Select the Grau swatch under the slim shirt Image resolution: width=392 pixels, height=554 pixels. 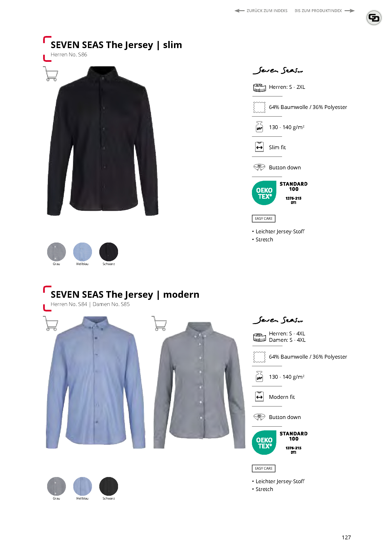pyautogui.click(x=56, y=252)
